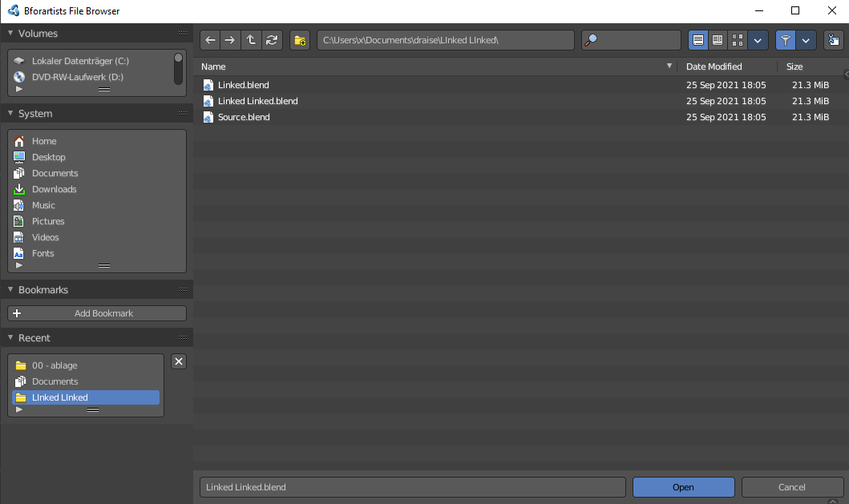Sort by Name column

pyautogui.click(x=213, y=67)
